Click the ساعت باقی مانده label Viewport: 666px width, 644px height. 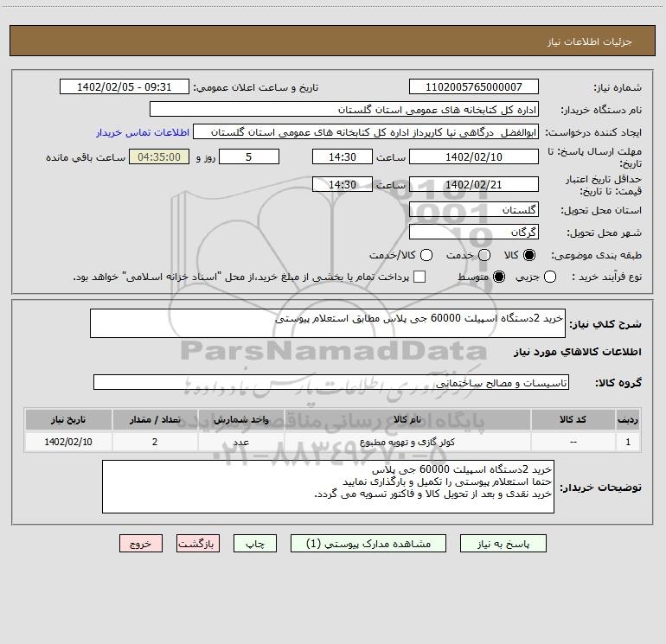(x=86, y=157)
